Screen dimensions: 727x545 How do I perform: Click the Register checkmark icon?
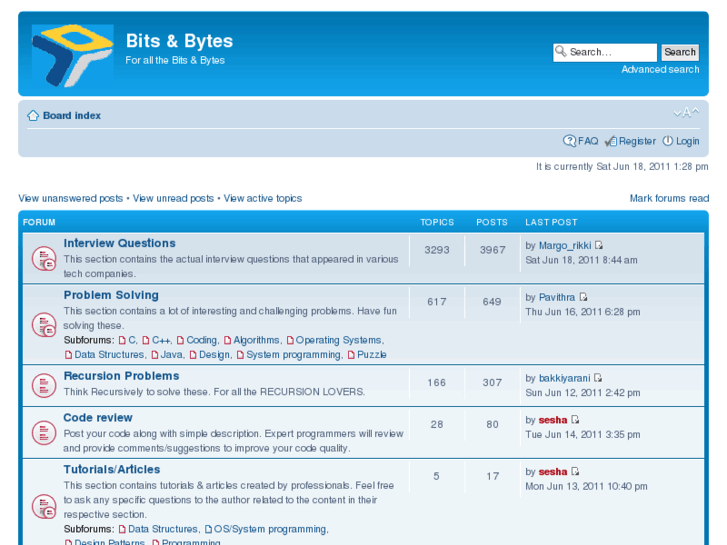pos(611,141)
